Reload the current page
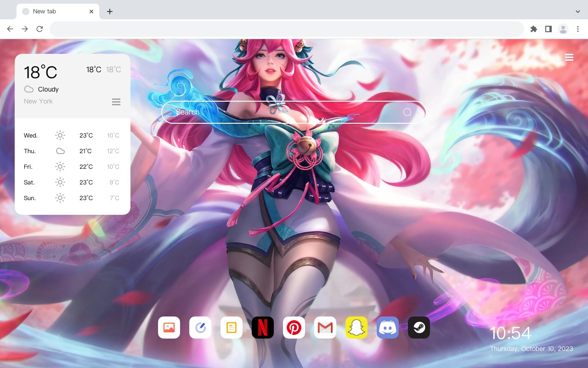The height and width of the screenshot is (368, 588). click(40, 29)
